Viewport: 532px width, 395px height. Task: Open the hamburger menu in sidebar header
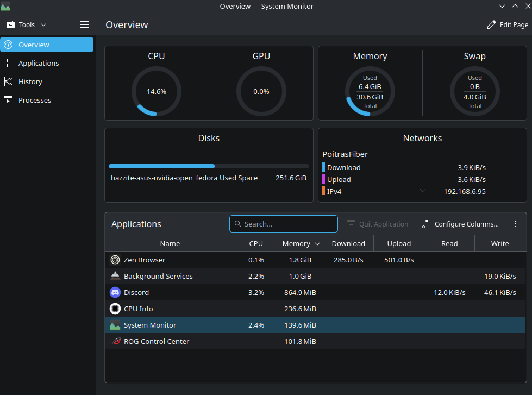click(x=84, y=24)
